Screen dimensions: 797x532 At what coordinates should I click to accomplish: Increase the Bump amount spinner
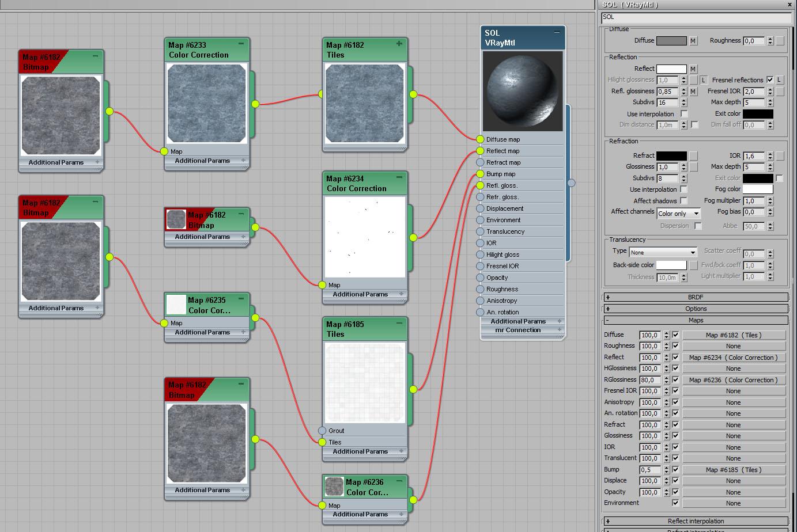[667, 468]
